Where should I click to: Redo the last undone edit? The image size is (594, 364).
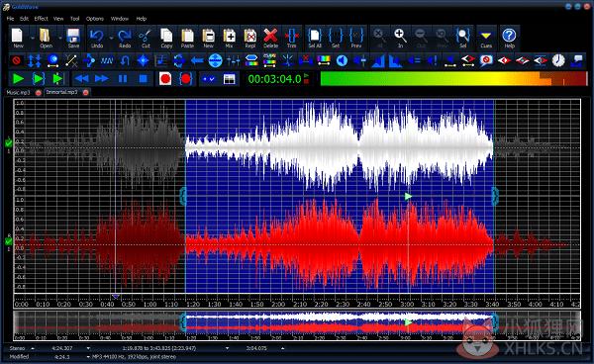(x=125, y=38)
